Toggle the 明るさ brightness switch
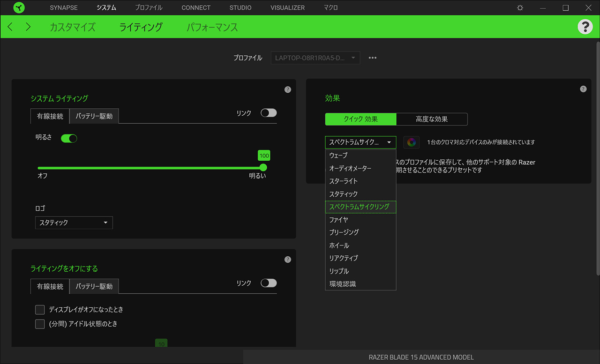This screenshot has width=600, height=364. coord(69,138)
